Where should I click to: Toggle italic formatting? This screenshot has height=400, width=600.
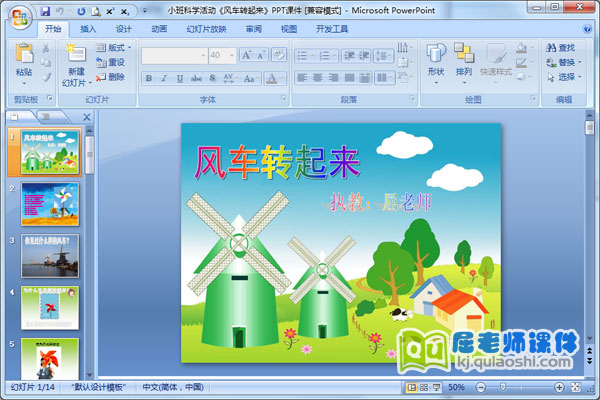click(164, 78)
